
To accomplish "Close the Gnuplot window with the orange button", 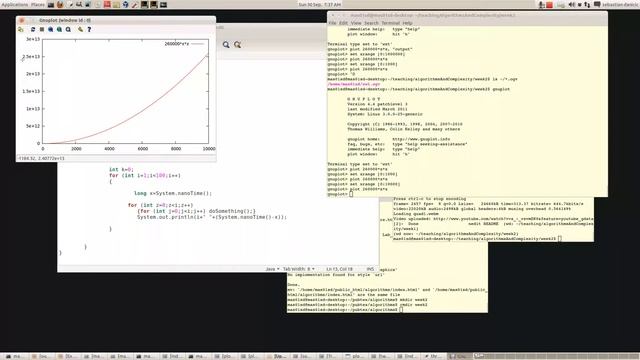I will click(22, 20).
